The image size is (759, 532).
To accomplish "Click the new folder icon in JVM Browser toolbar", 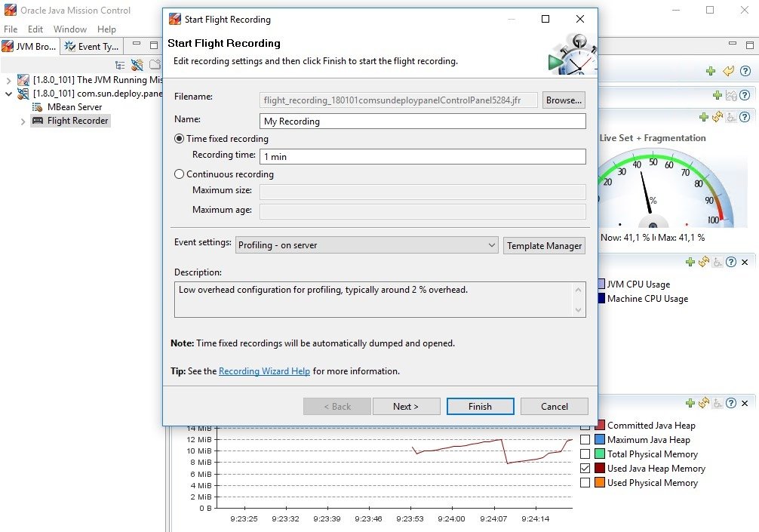I will click(155, 64).
